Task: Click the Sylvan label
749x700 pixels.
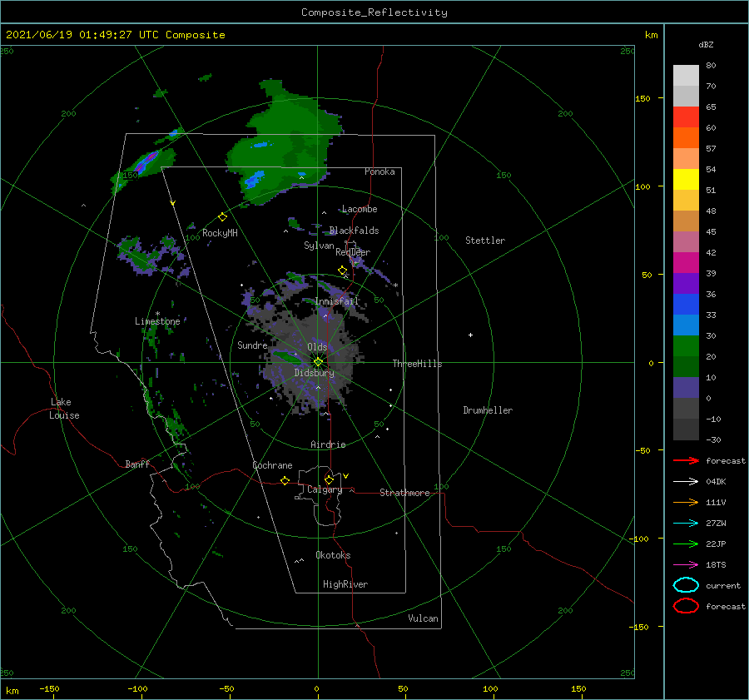Action: (319, 246)
